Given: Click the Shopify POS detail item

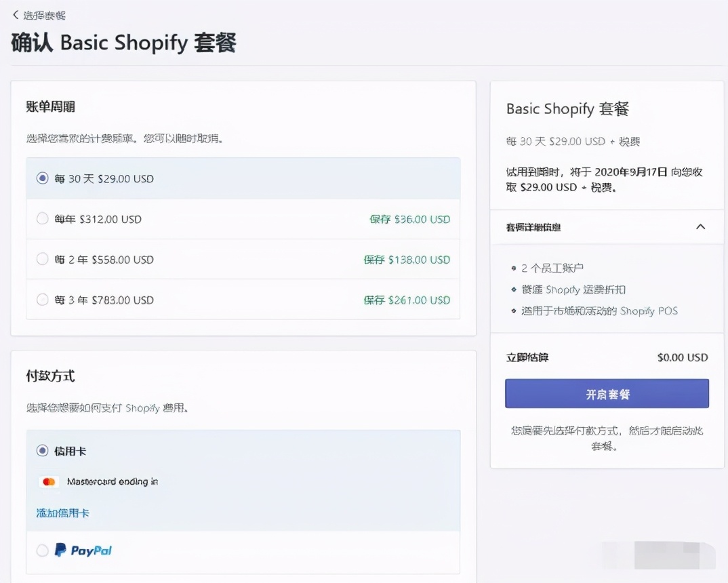Looking at the screenshot, I should [599, 311].
